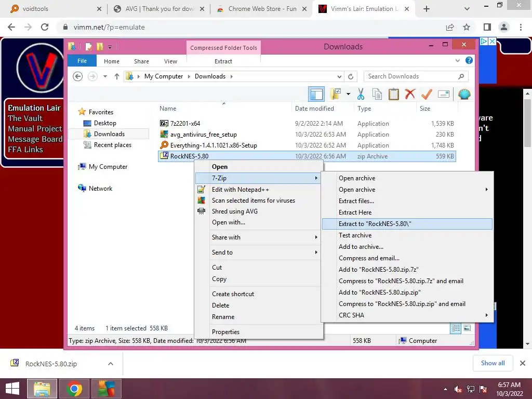The height and width of the screenshot is (399, 532).
Task: Open the File ribbon tab
Action: click(x=82, y=61)
